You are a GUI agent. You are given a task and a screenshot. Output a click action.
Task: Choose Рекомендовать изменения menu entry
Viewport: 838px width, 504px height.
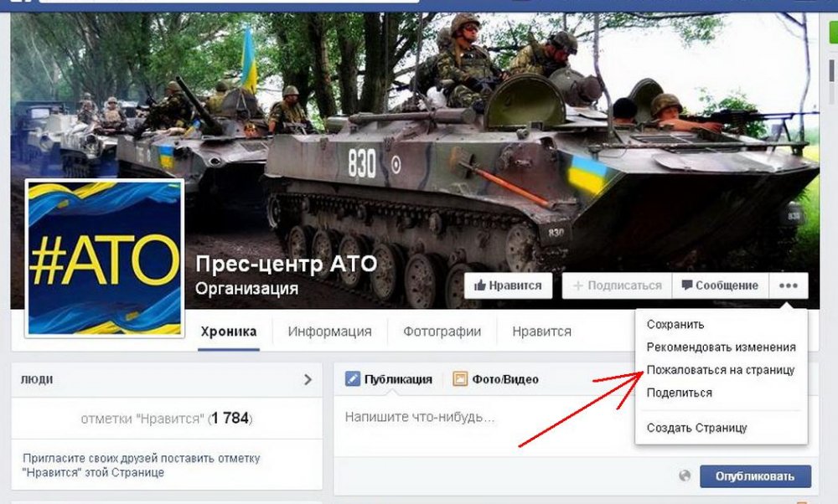click(721, 347)
